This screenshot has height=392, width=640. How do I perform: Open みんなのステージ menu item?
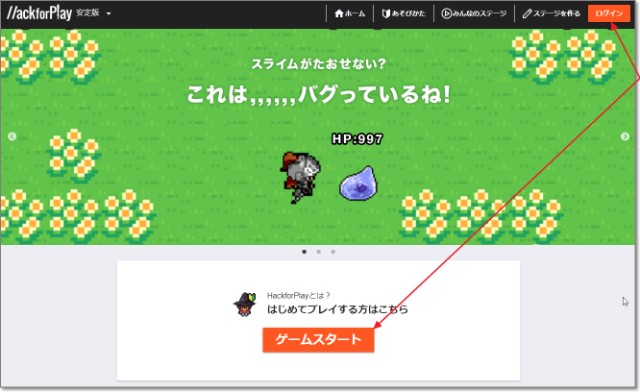click(x=474, y=13)
